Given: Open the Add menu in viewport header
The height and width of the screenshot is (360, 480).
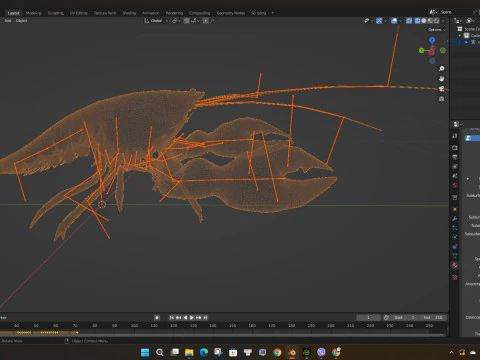Looking at the screenshot, I should click(8, 21).
